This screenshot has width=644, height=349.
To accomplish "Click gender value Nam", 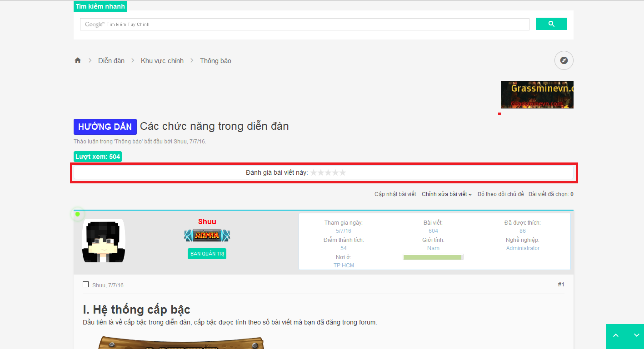I will 433,248.
